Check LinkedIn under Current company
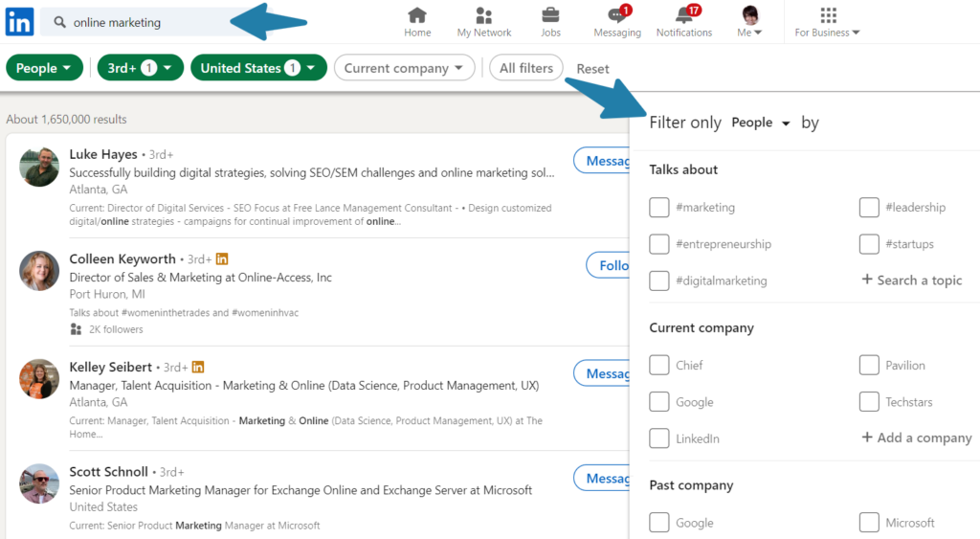The height and width of the screenshot is (539, 980). pos(659,438)
